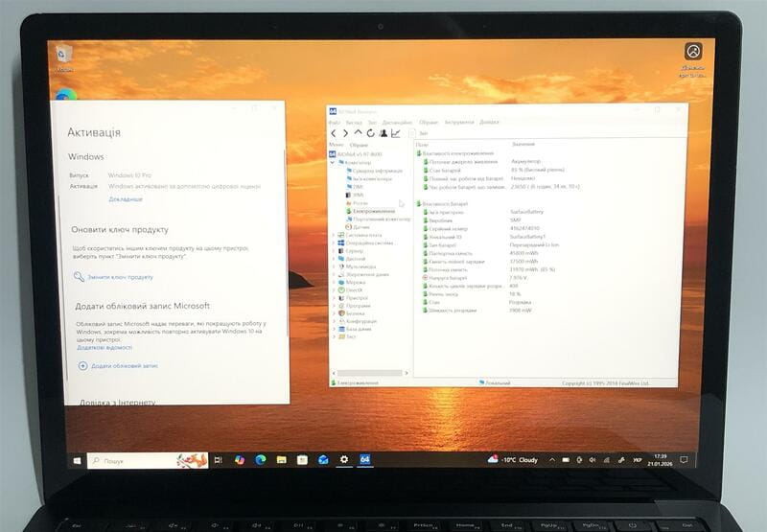The height and width of the screenshot is (532, 767).
Task: Expand the Мультимедіа tree node
Action: pyautogui.click(x=333, y=266)
